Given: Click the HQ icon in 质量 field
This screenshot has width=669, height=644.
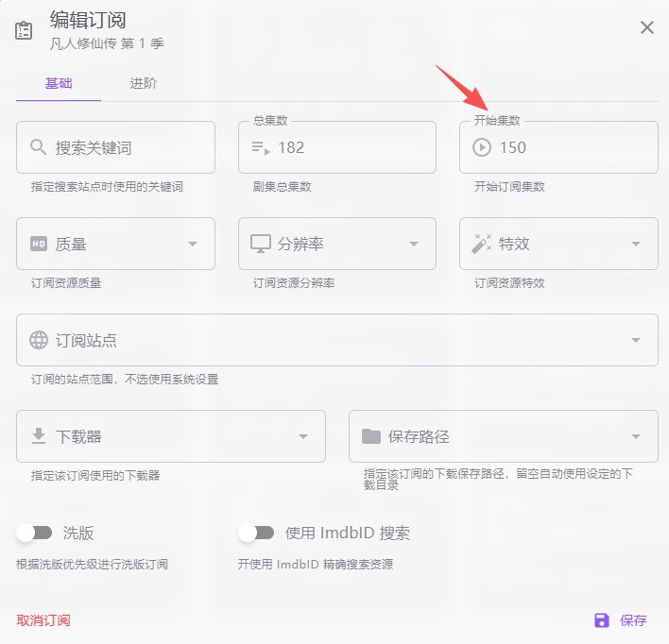Looking at the screenshot, I should (39, 244).
